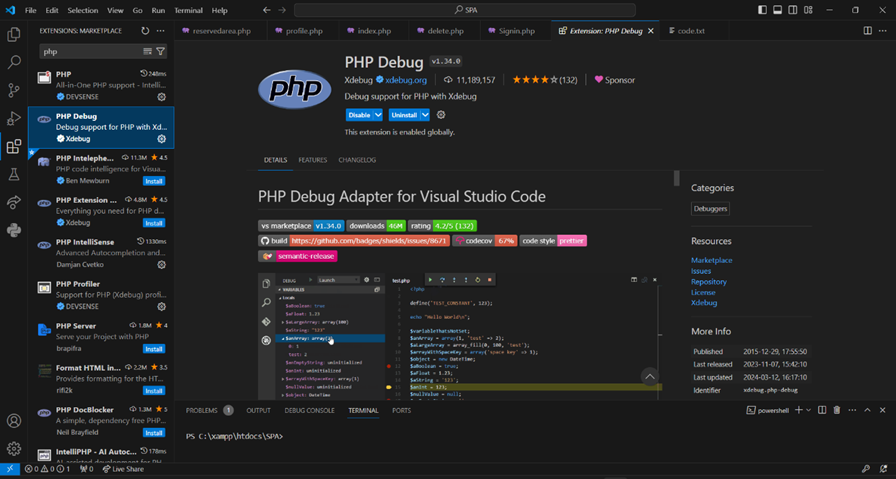Open terminal panel more actions
The height and width of the screenshot is (479, 896).
(x=852, y=410)
